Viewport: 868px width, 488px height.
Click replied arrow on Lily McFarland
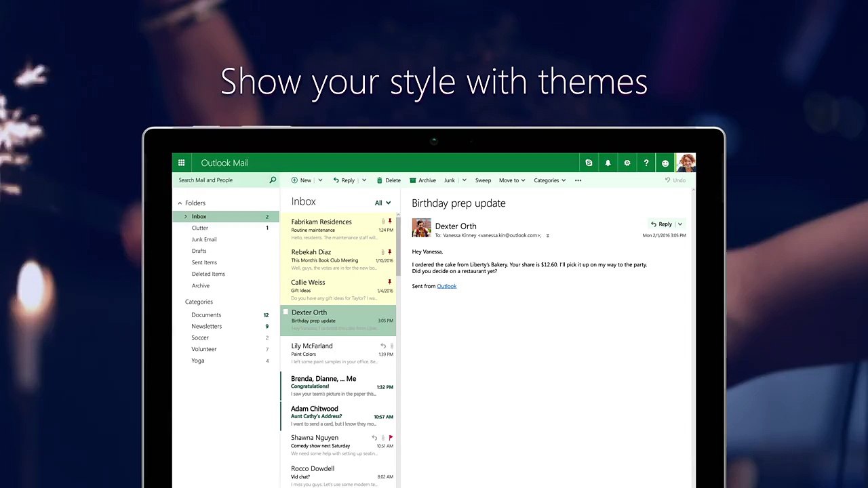tap(383, 346)
